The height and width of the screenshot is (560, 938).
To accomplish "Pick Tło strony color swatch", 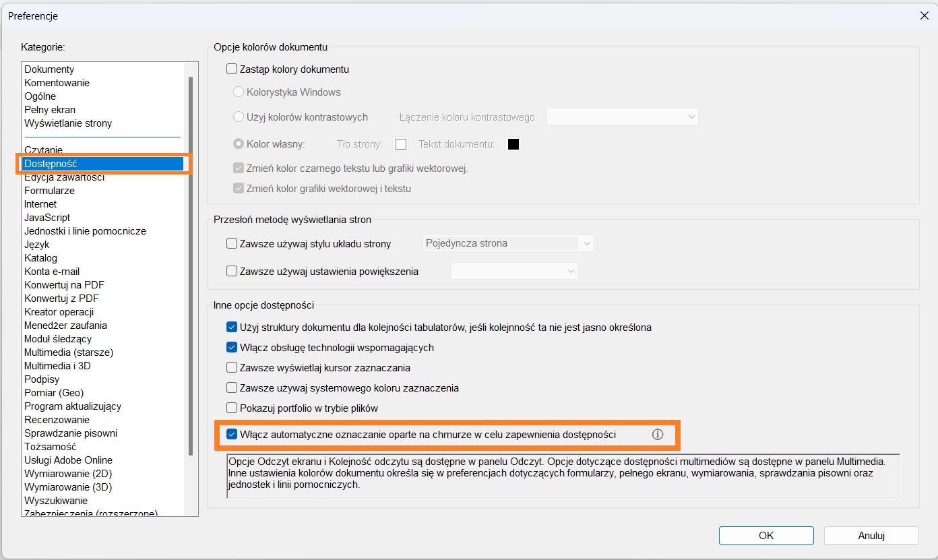I will (x=401, y=144).
